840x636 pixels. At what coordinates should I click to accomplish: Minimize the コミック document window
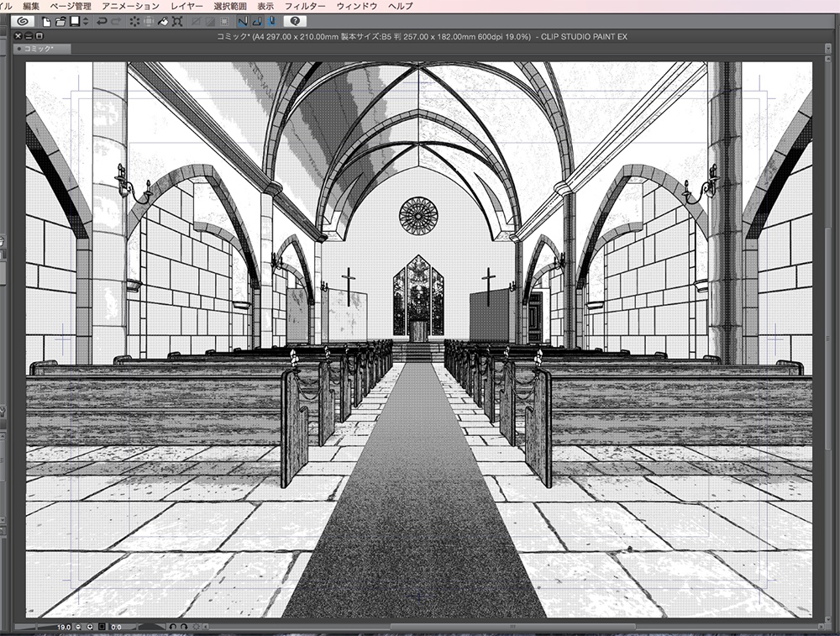tap(29, 36)
